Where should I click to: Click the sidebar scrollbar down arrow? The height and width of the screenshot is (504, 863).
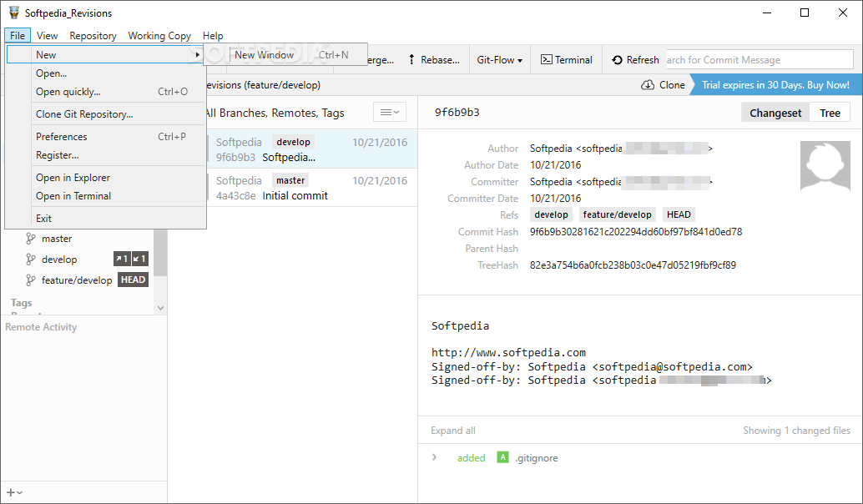point(161,308)
